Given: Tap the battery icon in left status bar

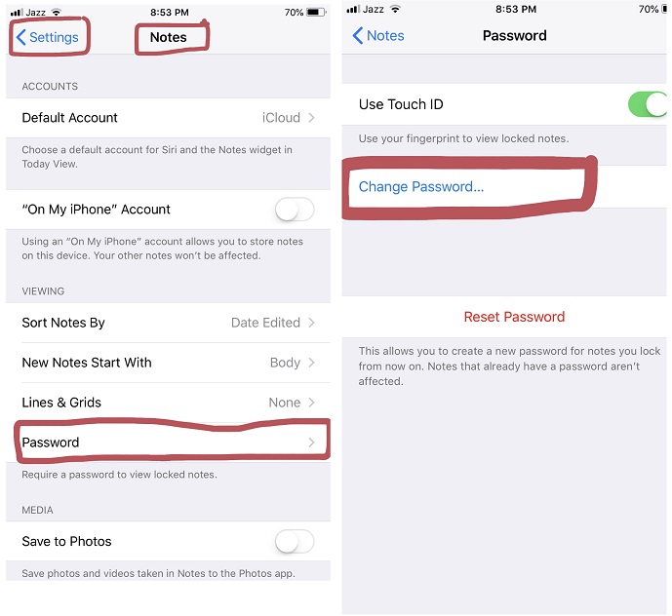Looking at the screenshot, I should coord(316,13).
